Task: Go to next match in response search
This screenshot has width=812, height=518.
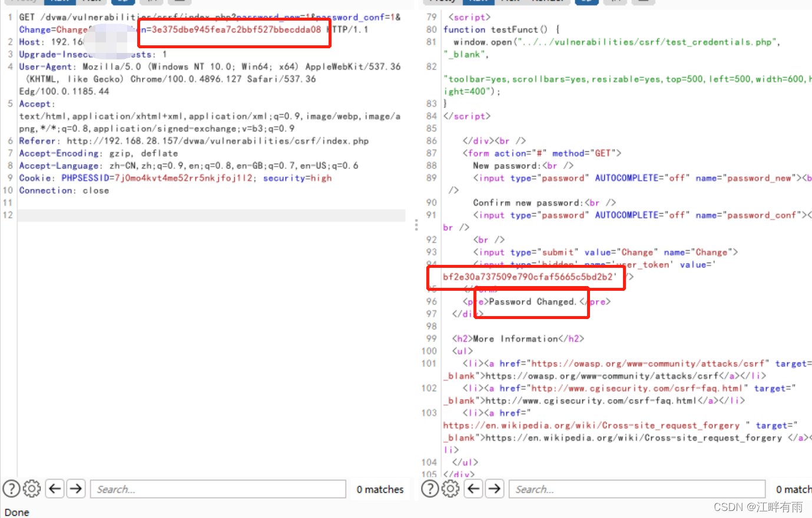Action: [x=495, y=489]
